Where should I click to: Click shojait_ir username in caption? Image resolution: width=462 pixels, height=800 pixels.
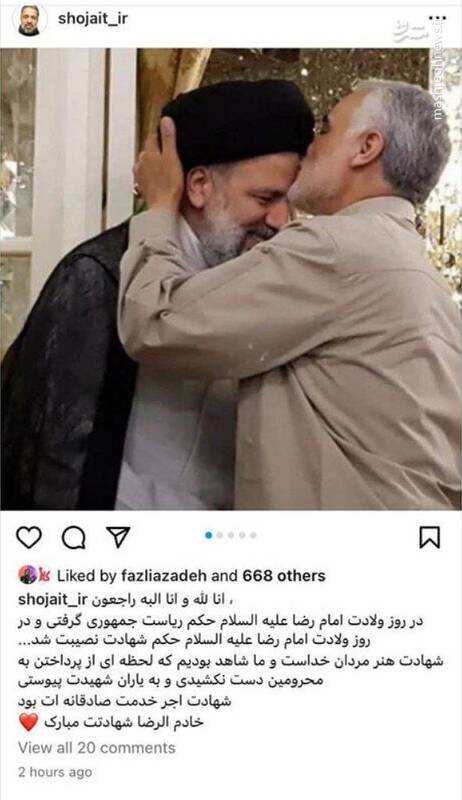[x=53, y=599]
